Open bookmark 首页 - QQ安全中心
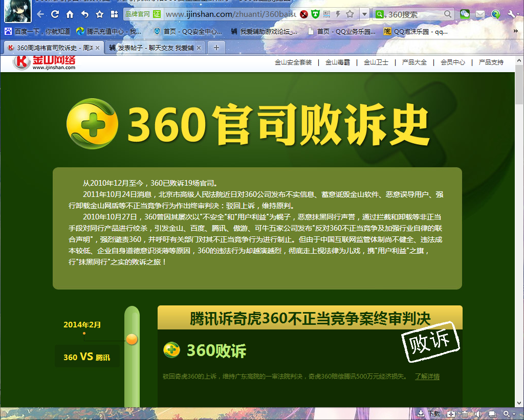Screen dimensions: 524x420 (x=188, y=31)
